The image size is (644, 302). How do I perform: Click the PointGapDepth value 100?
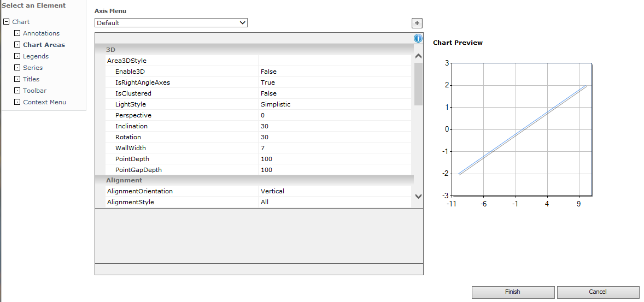267,170
